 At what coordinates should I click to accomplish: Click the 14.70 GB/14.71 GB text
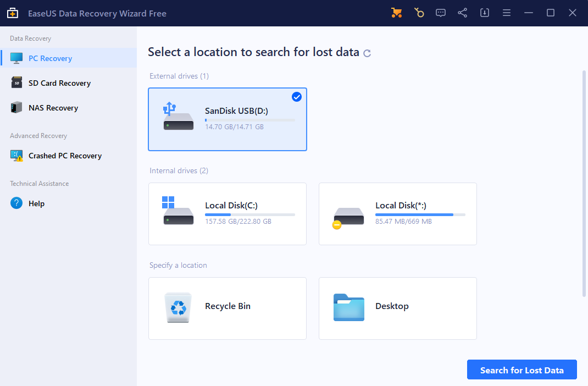coord(234,127)
